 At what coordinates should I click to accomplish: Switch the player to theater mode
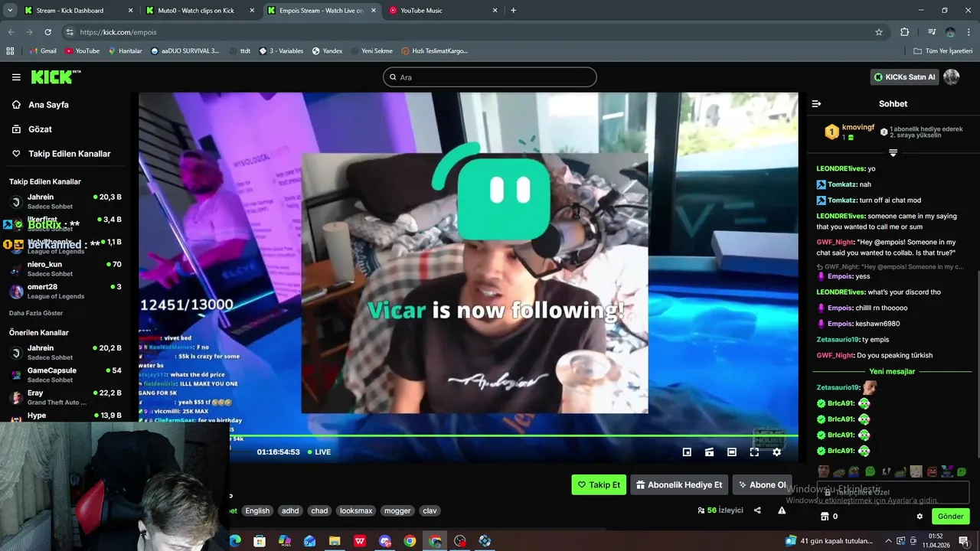[731, 452]
